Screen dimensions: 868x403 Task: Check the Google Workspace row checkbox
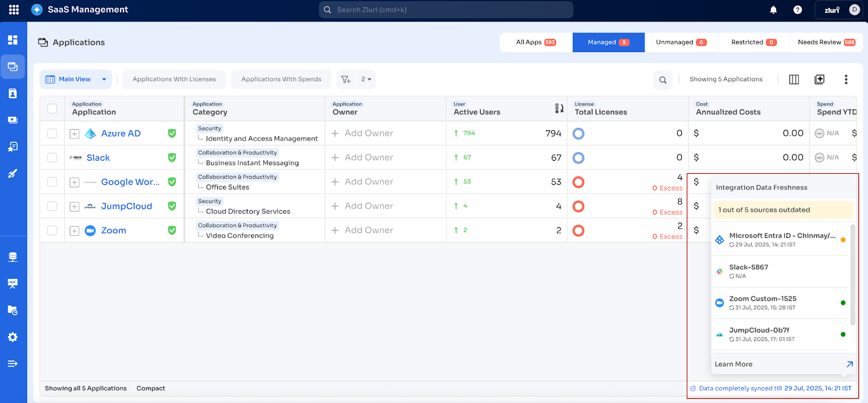[x=52, y=182]
